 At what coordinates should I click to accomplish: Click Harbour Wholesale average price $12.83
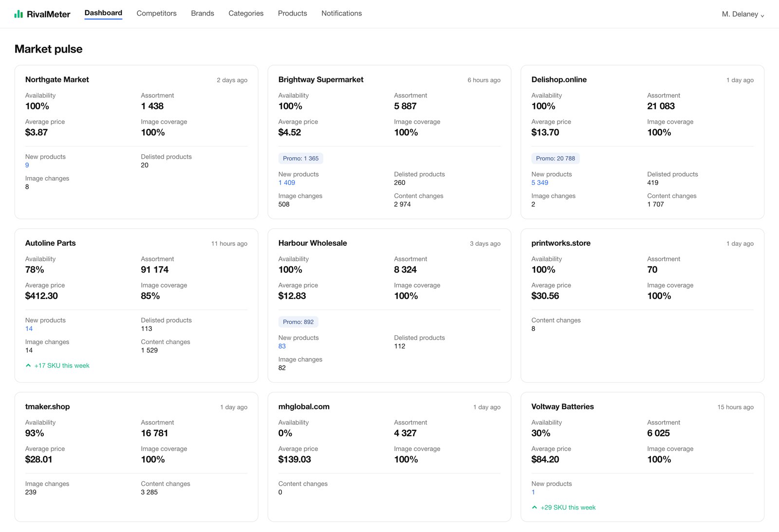[x=292, y=296]
